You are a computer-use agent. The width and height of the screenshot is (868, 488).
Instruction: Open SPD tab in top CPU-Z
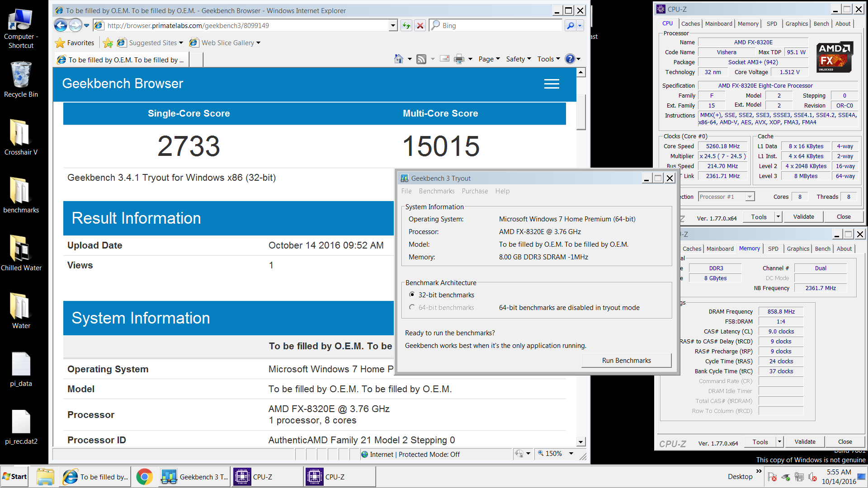[x=772, y=23]
